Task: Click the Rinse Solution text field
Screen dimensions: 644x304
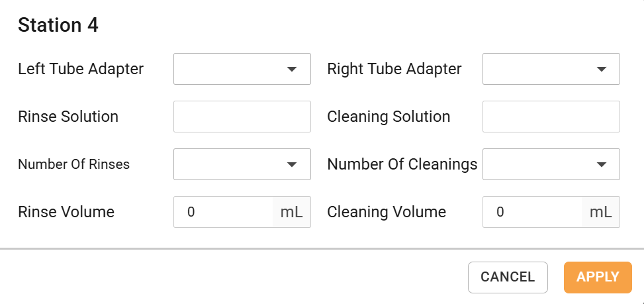Action: [242, 117]
